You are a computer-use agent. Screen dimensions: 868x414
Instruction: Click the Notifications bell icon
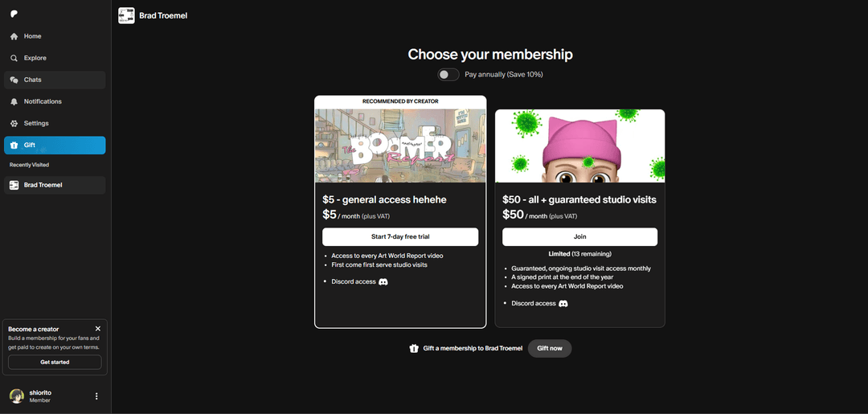point(14,102)
